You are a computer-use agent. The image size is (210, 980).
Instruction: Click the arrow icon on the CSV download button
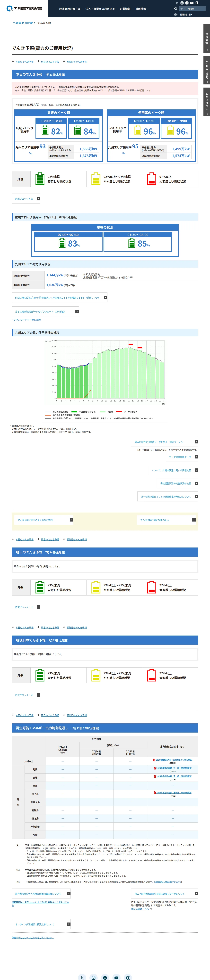pyautogui.click(x=77, y=312)
